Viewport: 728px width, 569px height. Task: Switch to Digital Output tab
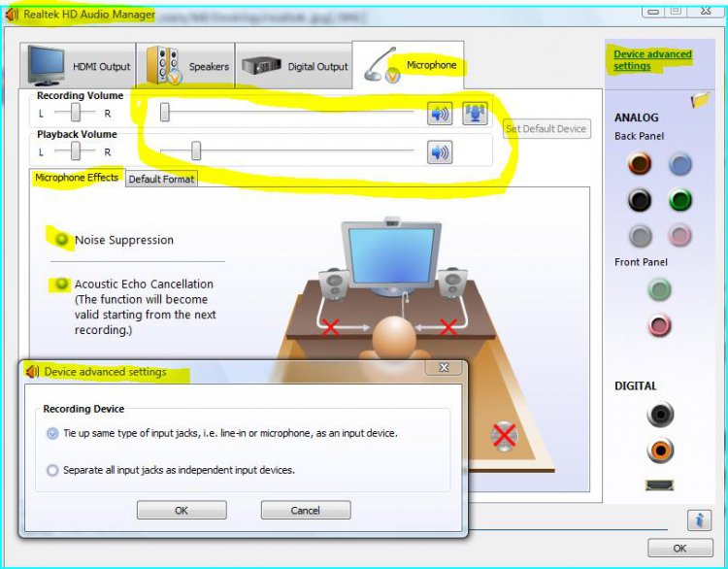click(293, 65)
